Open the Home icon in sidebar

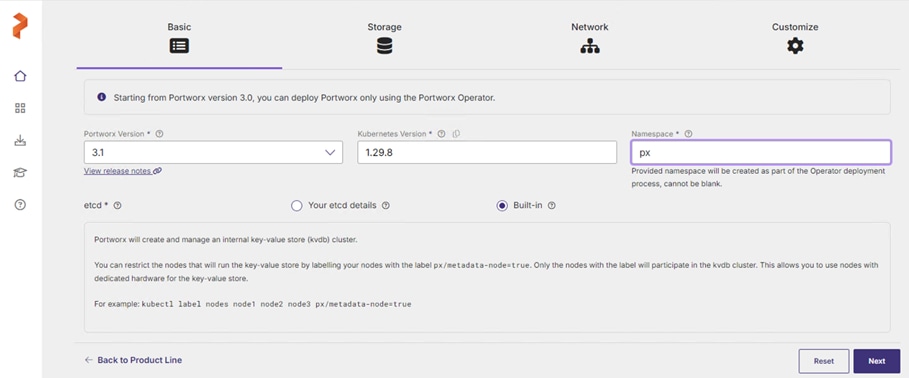click(20, 76)
